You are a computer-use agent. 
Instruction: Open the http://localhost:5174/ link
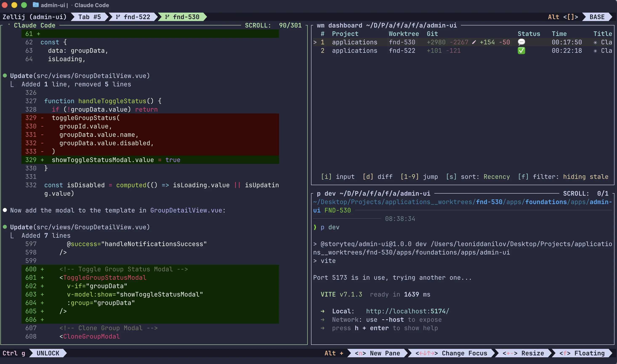pos(407,311)
